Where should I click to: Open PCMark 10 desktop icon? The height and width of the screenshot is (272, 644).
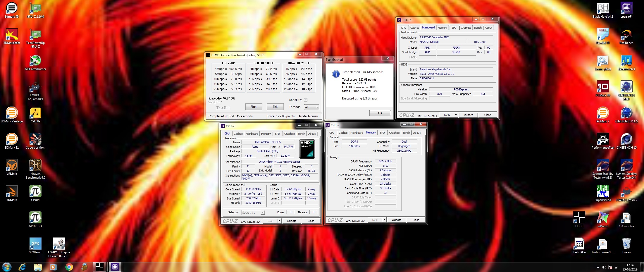603,89
